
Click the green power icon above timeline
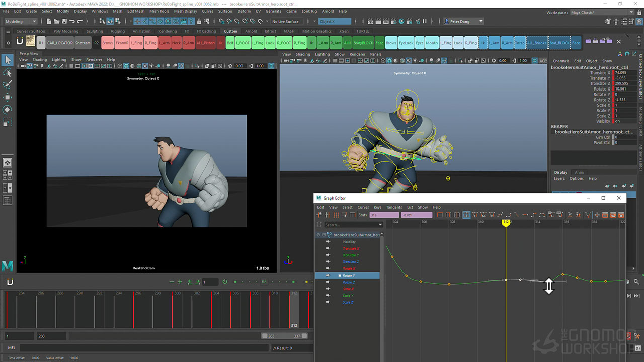225,282
